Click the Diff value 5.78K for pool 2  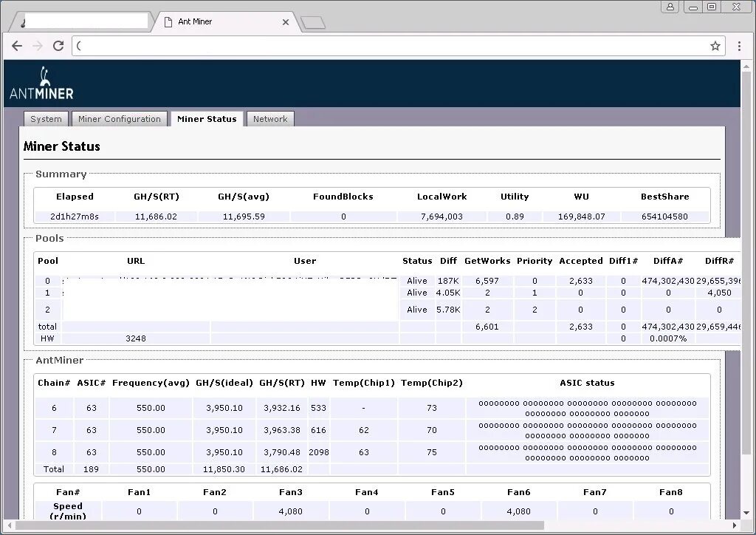click(448, 310)
